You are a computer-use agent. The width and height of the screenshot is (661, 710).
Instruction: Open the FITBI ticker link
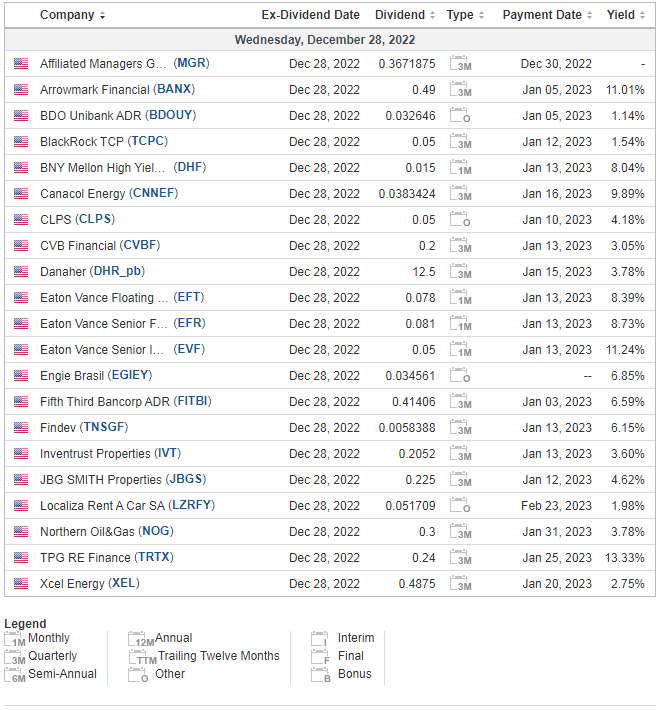click(x=192, y=401)
